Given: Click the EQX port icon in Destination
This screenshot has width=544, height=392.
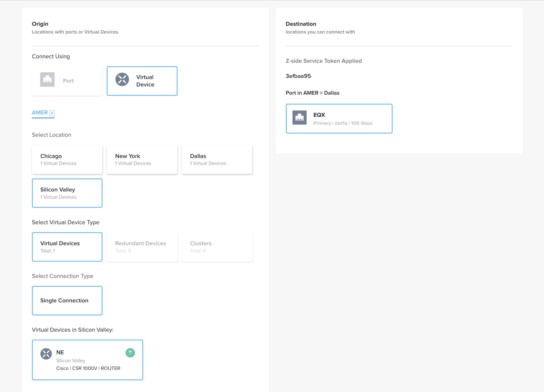Looking at the screenshot, I should (x=299, y=118).
